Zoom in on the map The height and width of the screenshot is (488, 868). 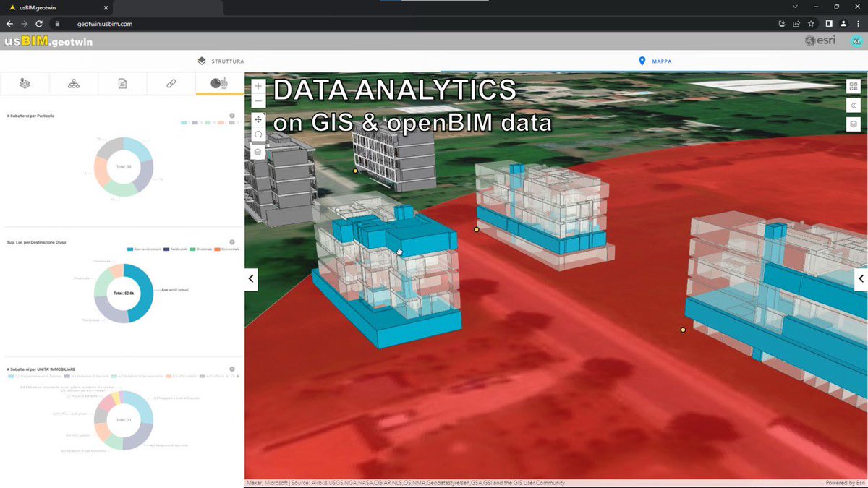point(259,86)
